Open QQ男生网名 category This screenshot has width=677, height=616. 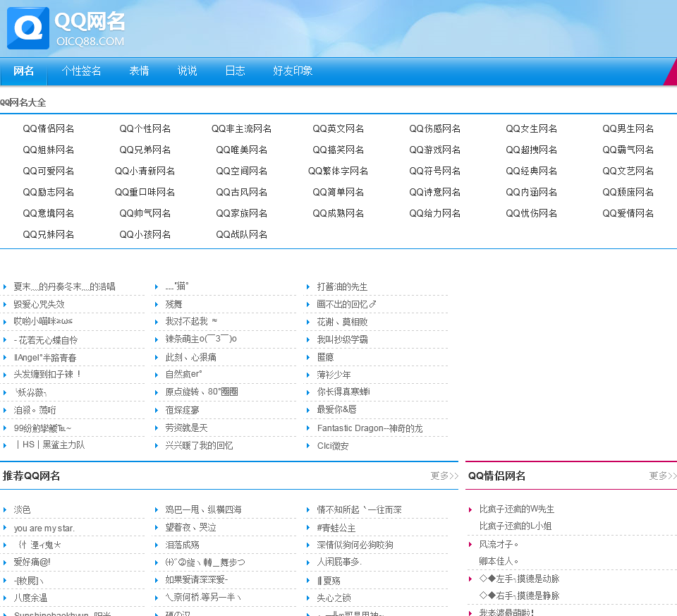628,128
